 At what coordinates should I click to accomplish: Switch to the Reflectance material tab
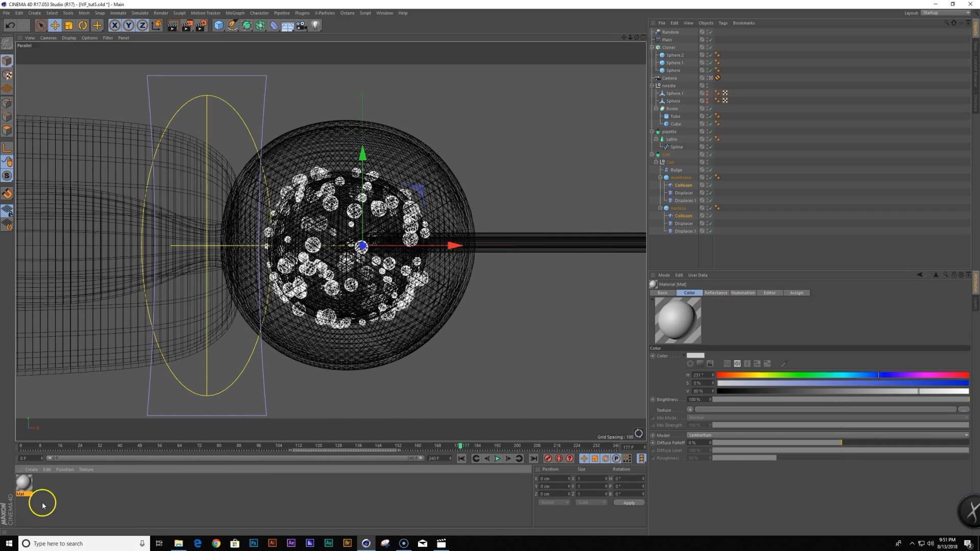716,293
